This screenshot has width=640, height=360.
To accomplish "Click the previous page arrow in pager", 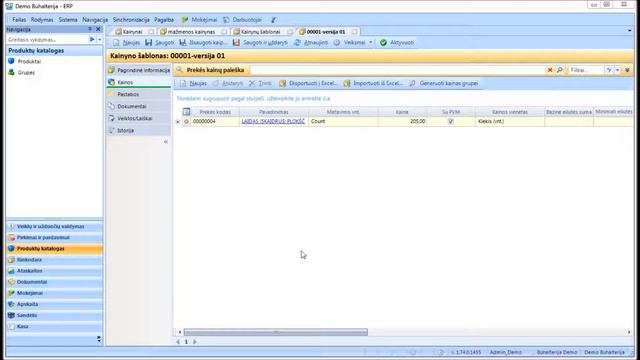I will pyautogui.click(x=178, y=342).
